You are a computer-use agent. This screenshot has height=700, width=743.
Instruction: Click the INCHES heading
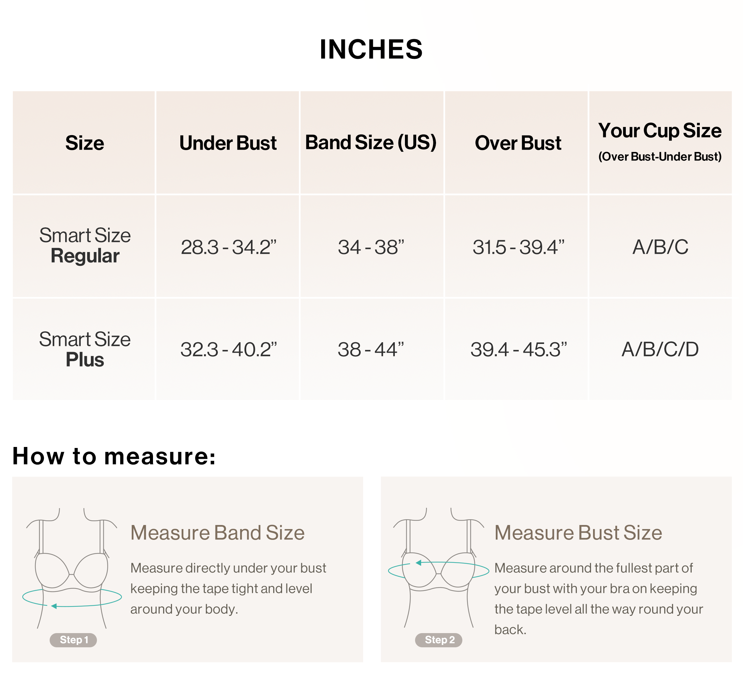pos(371,49)
